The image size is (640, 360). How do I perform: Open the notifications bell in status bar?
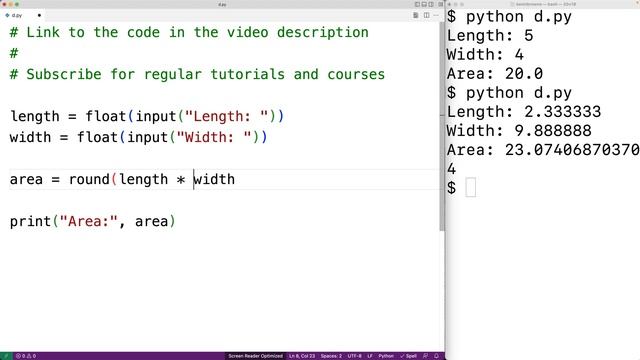point(436,356)
